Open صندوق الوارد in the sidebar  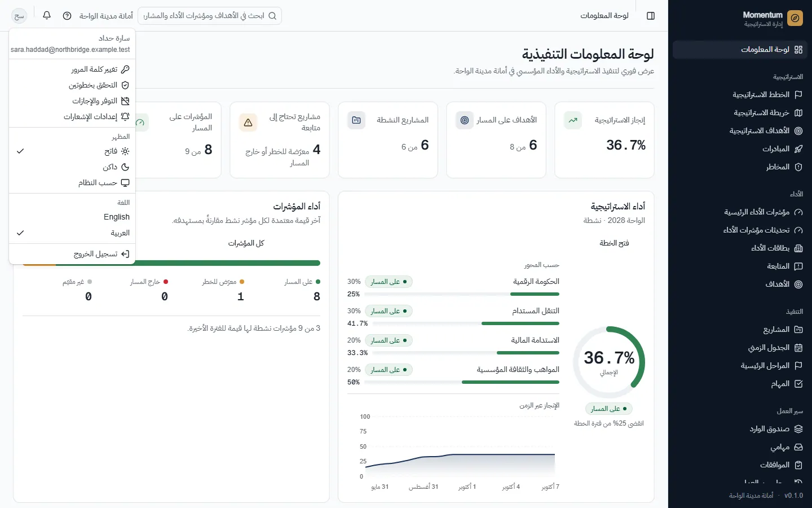point(740,429)
